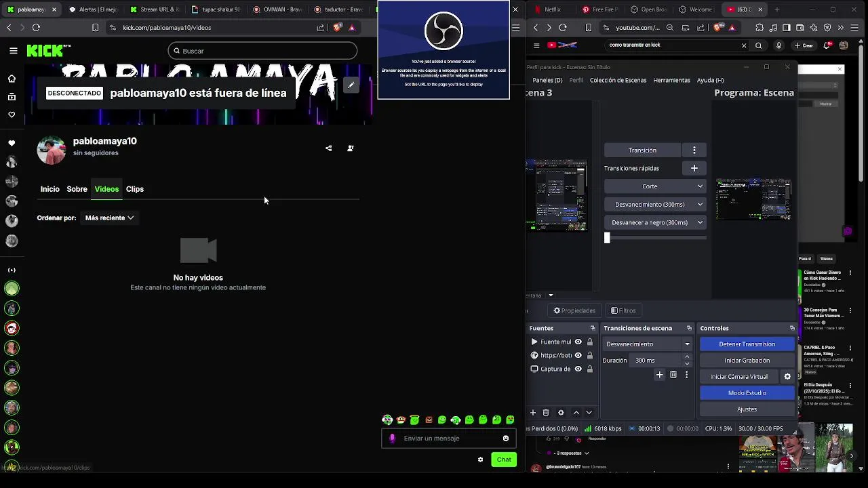Image resolution: width=868 pixels, height=488 pixels.
Task: Click Detener Transmisión button
Action: click(x=747, y=344)
